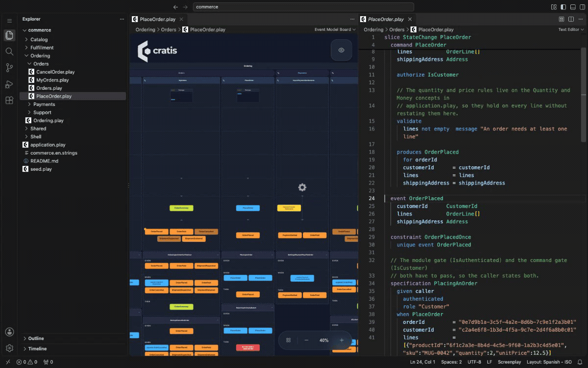Click the editor layout icon beside split
Viewport: 588px width, 368px height.
(x=562, y=19)
